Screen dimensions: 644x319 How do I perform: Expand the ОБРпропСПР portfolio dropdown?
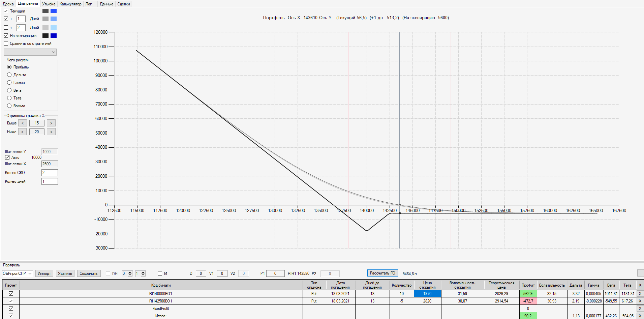[18, 273]
